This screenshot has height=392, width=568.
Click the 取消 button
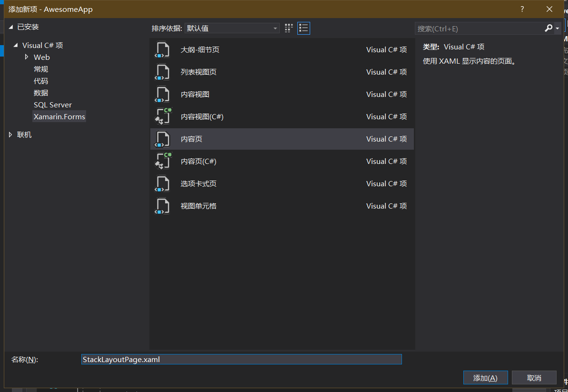pos(534,378)
